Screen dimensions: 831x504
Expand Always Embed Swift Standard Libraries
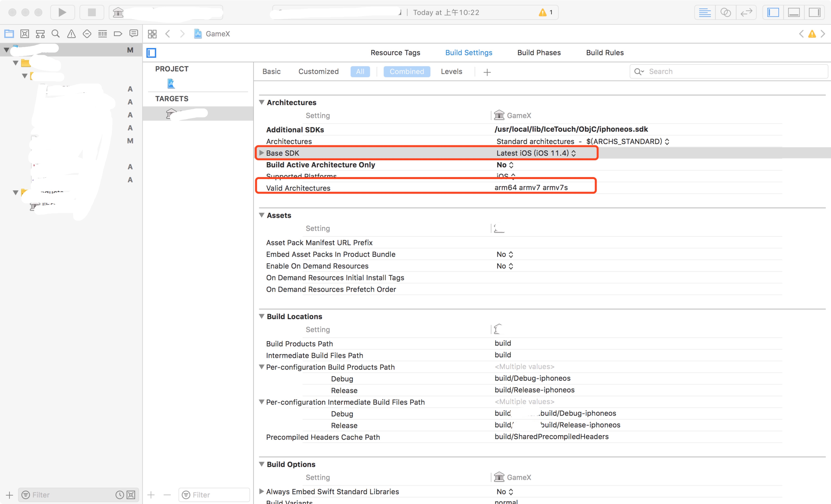[261, 492]
